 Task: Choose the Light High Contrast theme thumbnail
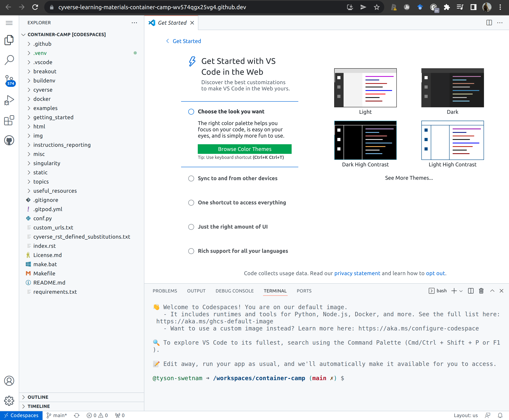[x=452, y=140]
